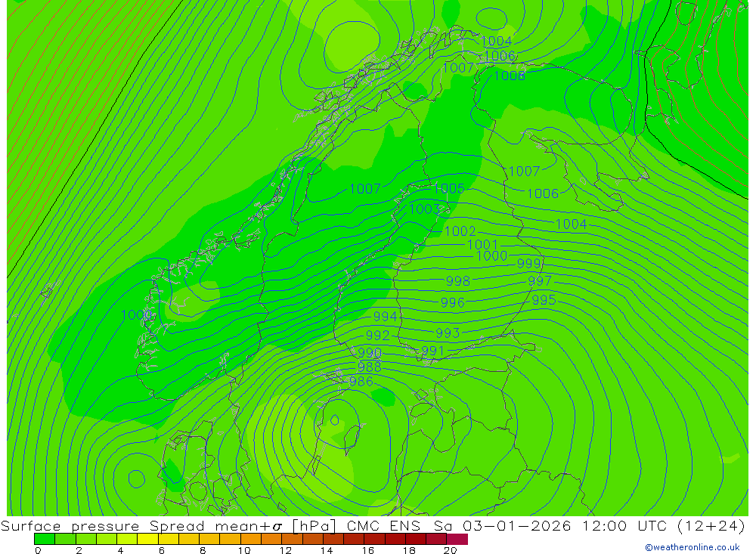756x554 pixels.
Task: Pick the bright green legend swatch above 0
Action: point(45,539)
